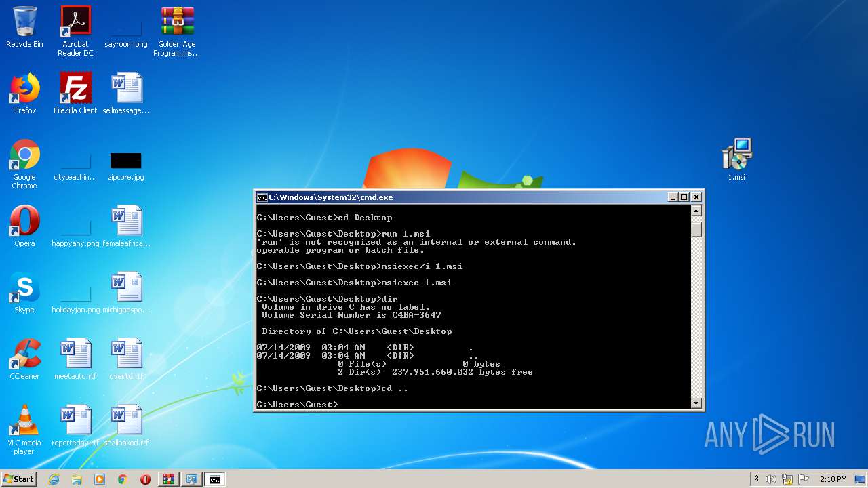Select the overltd.rtf document
Image resolution: width=868 pixels, height=488 pixels.
click(126, 359)
